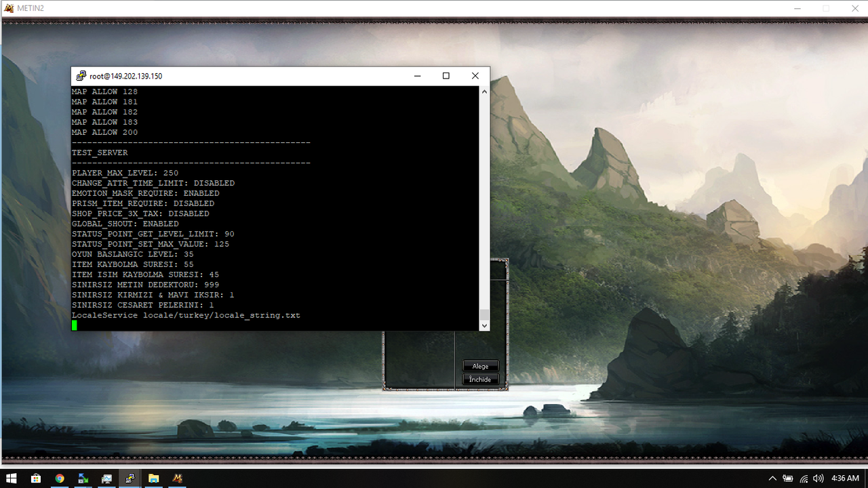The image size is (868, 488).
Task: Open Wi-Fi network tray icon
Action: pyautogui.click(x=804, y=479)
